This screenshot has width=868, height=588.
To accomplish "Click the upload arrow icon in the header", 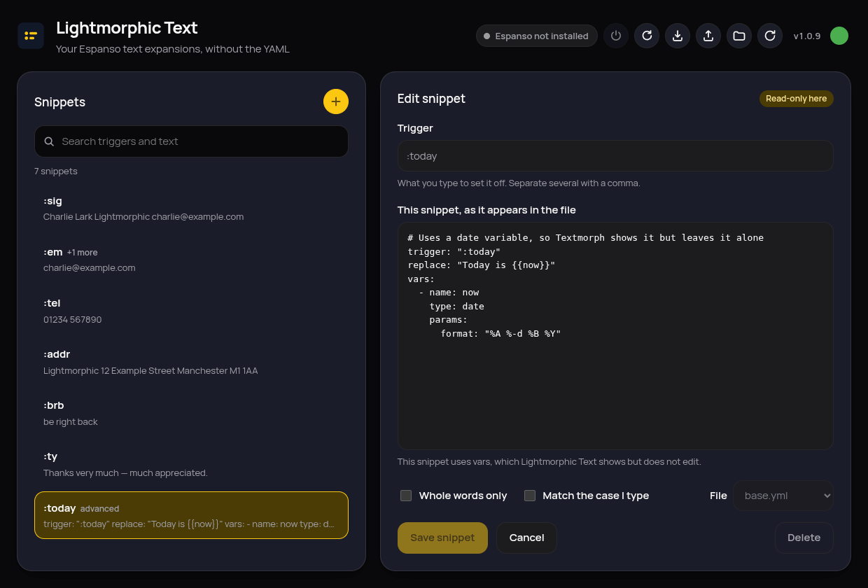I will pos(708,36).
